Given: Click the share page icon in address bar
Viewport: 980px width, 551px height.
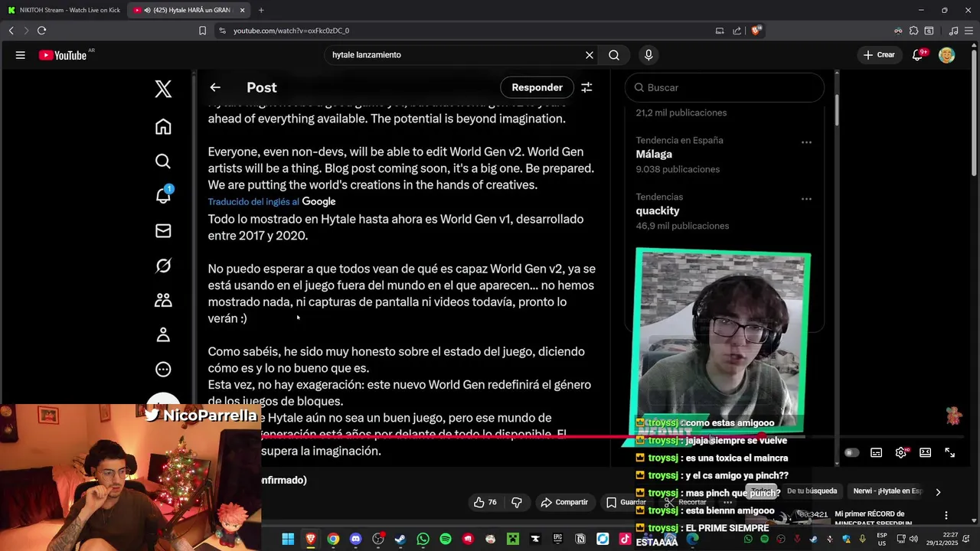Looking at the screenshot, I should 737,31.
